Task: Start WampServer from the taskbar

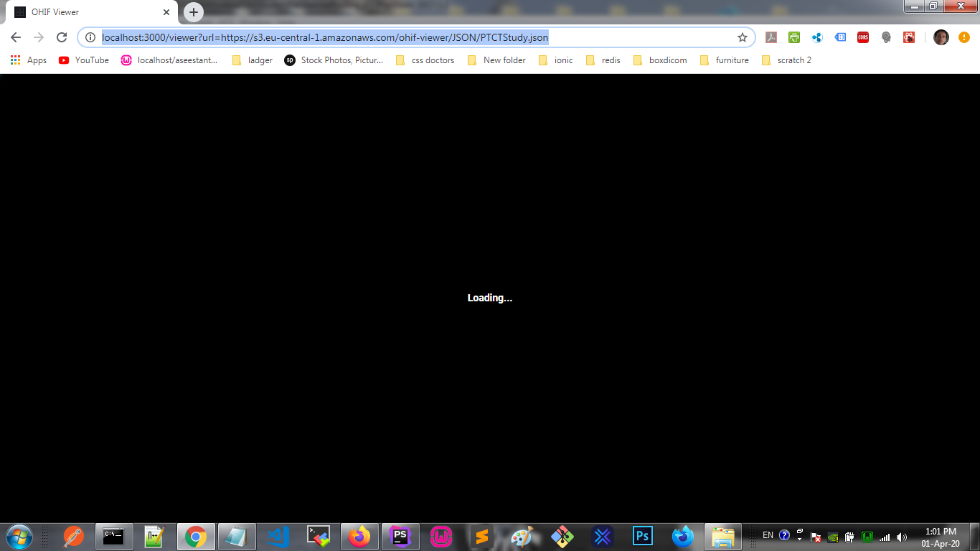Action: point(441,535)
